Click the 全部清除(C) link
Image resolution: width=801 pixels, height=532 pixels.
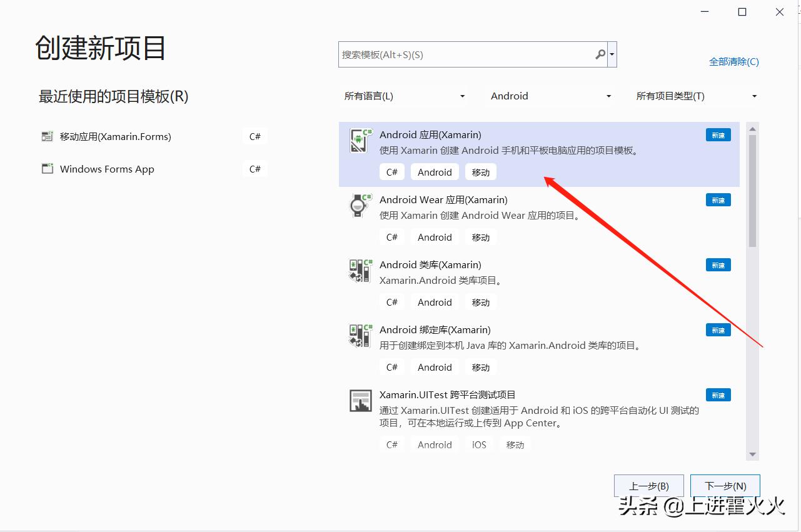coord(734,61)
